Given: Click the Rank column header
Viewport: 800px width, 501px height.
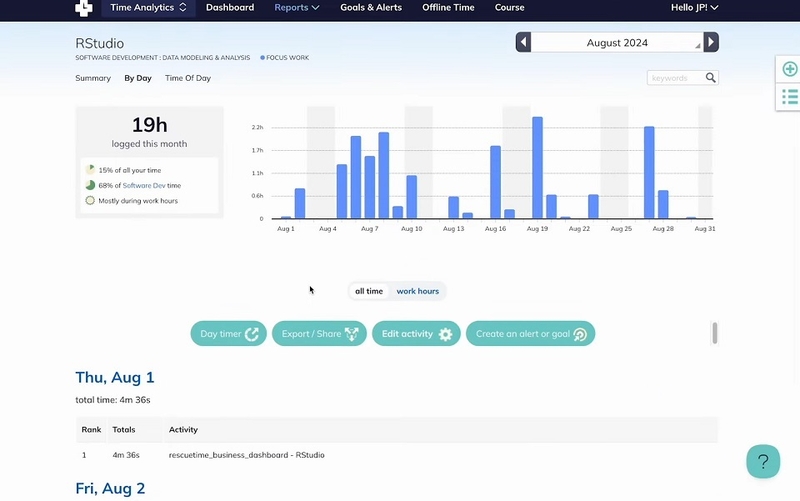Looking at the screenshot, I should point(91,430).
